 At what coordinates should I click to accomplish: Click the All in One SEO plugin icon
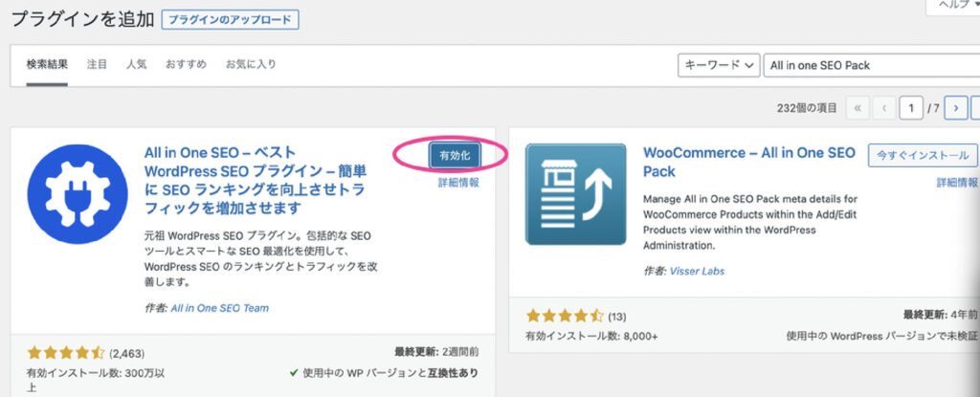click(x=78, y=194)
